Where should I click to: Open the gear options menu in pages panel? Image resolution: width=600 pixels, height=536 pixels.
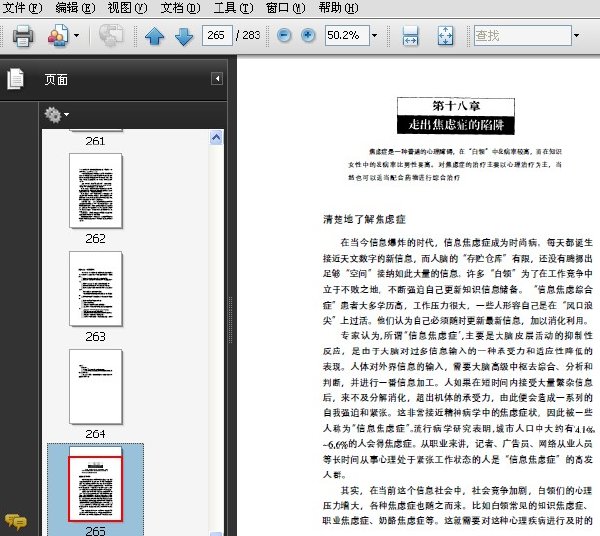(56, 114)
